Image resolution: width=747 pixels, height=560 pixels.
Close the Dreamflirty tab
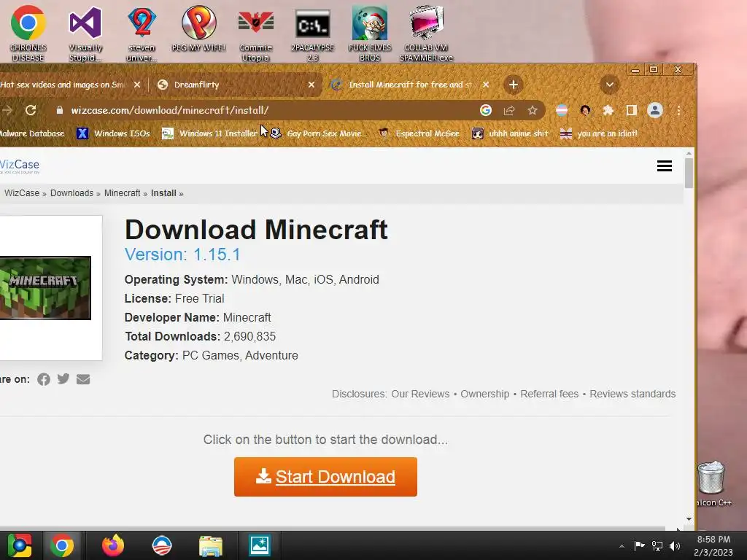[x=311, y=85]
